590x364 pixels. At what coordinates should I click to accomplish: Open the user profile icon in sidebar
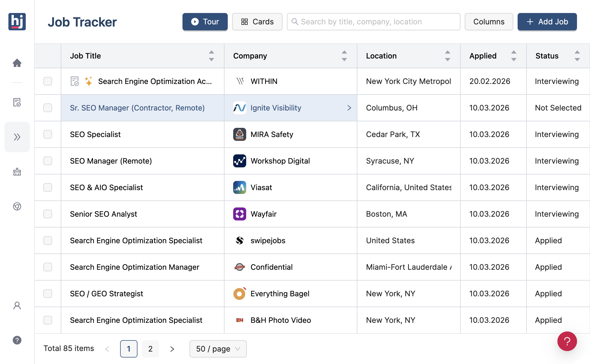point(17,306)
